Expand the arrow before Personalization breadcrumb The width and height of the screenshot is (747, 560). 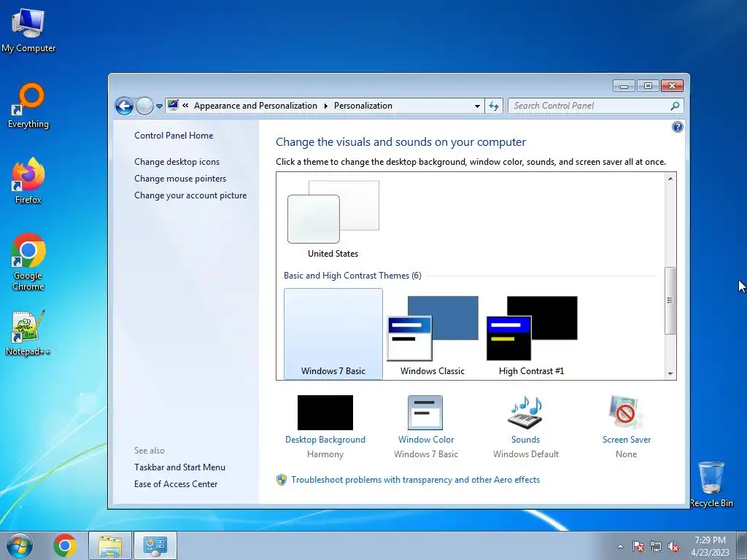326,106
